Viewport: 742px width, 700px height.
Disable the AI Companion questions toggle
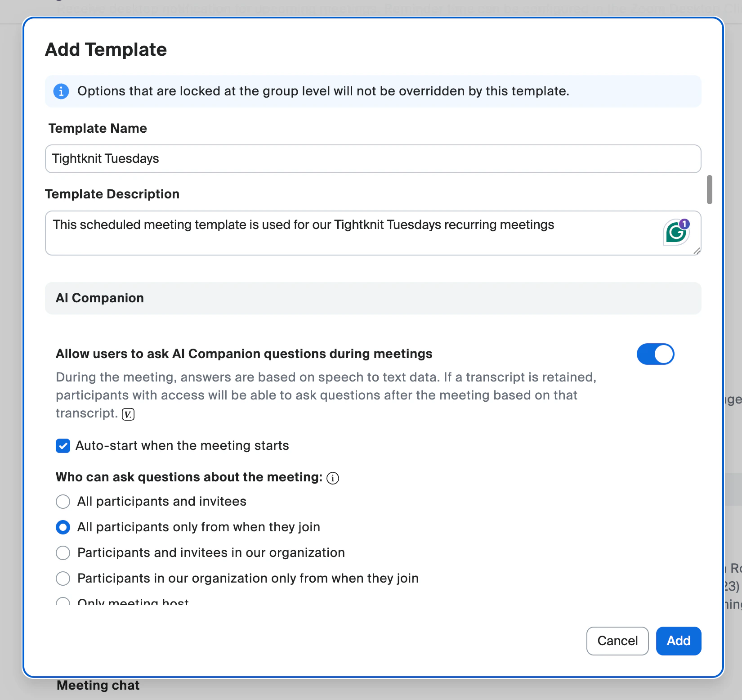[655, 354]
